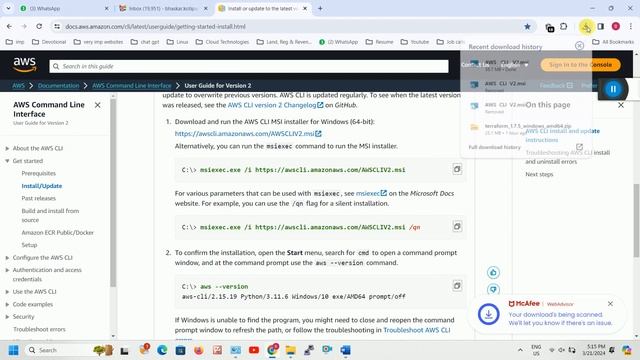640x360 pixels.
Task: Expand the Security section
Action: click(7, 317)
